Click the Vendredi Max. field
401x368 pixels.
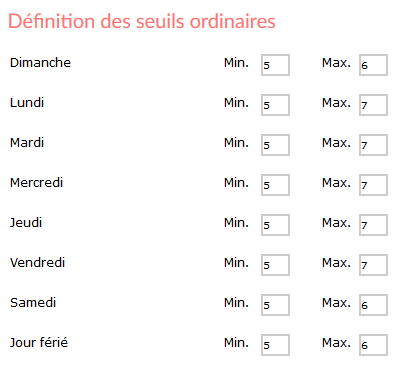[x=373, y=265]
